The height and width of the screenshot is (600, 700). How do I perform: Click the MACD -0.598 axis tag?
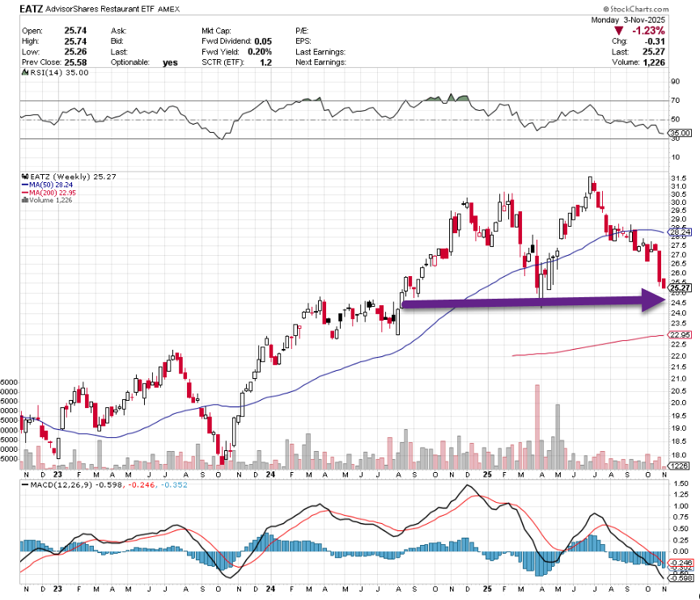click(x=678, y=577)
